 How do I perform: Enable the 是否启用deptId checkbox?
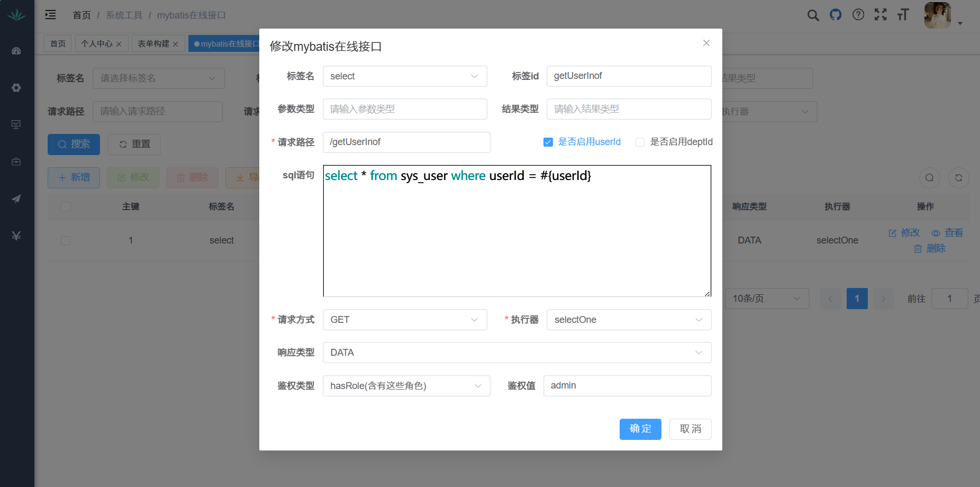[x=640, y=142]
